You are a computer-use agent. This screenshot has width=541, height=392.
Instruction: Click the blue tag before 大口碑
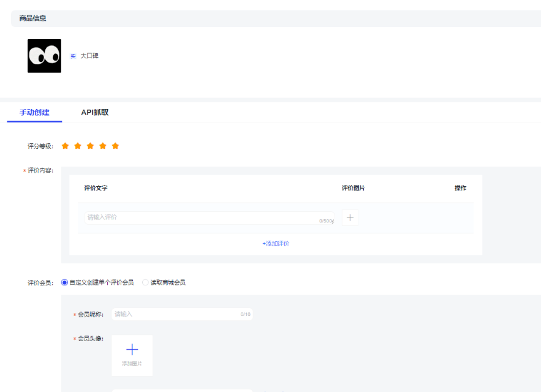coord(74,56)
